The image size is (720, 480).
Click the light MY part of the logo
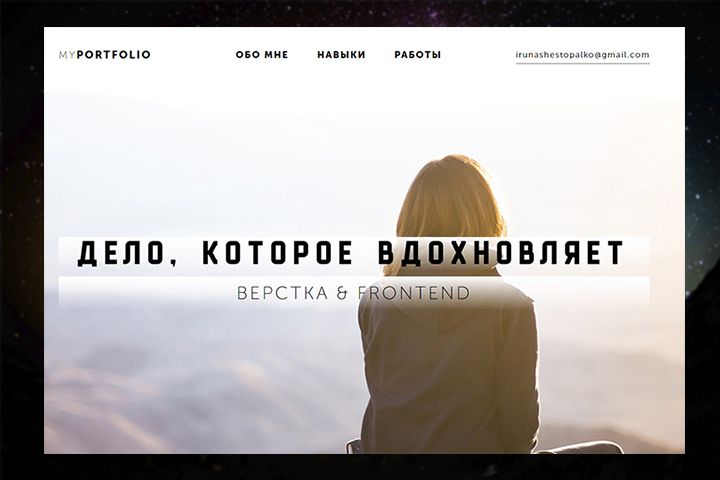pyautogui.click(x=67, y=55)
